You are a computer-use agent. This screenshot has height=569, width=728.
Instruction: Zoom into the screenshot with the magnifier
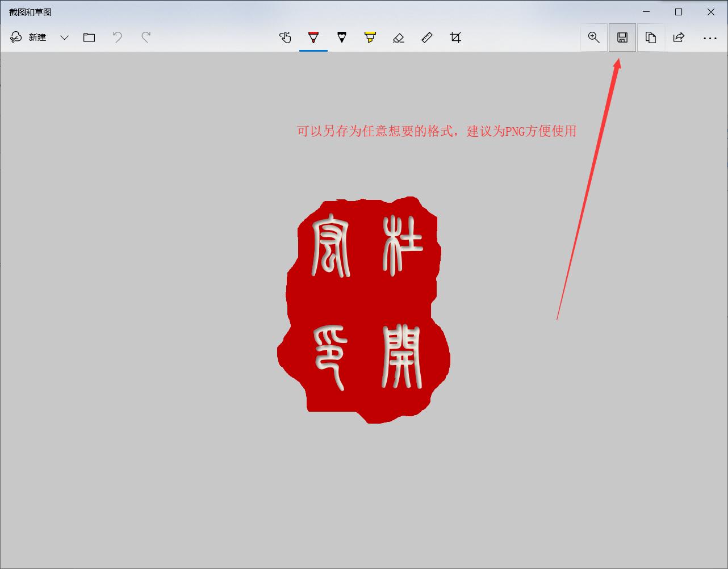pos(593,37)
